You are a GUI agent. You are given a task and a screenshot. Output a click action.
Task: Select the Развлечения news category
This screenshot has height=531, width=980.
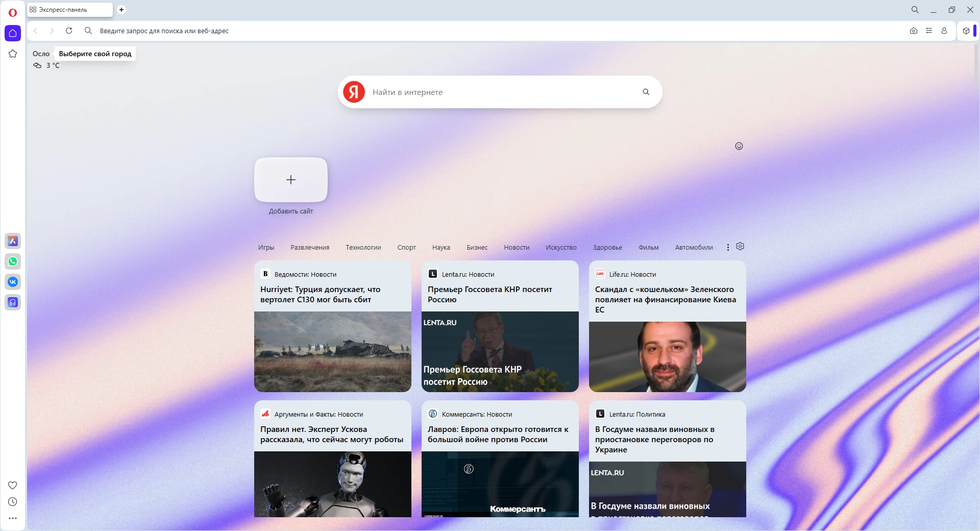[x=310, y=248]
